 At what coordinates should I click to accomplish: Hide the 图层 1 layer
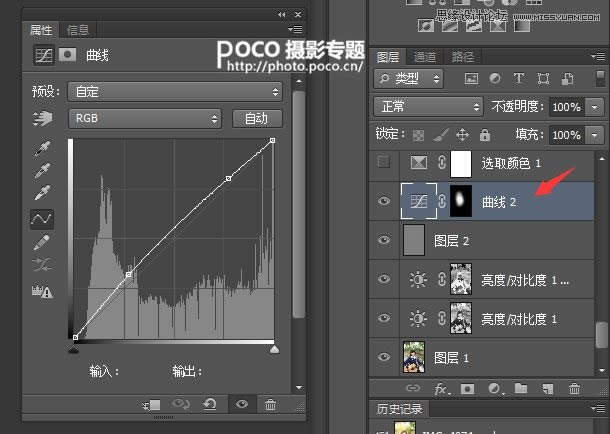(384, 357)
